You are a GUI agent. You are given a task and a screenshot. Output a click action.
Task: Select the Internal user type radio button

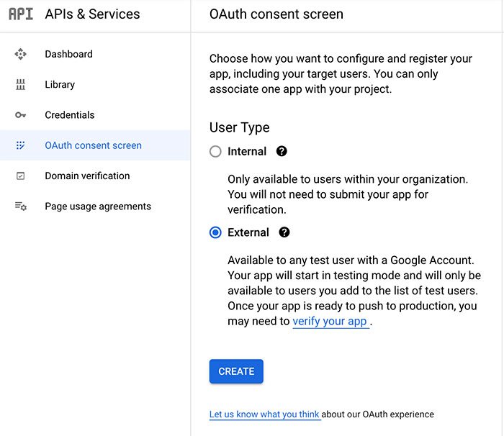coord(215,152)
